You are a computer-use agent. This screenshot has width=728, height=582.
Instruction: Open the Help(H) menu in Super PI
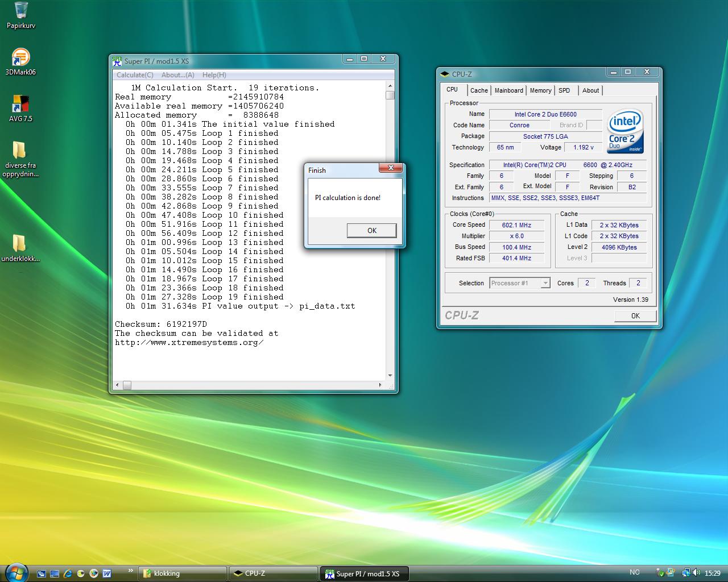[x=214, y=75]
